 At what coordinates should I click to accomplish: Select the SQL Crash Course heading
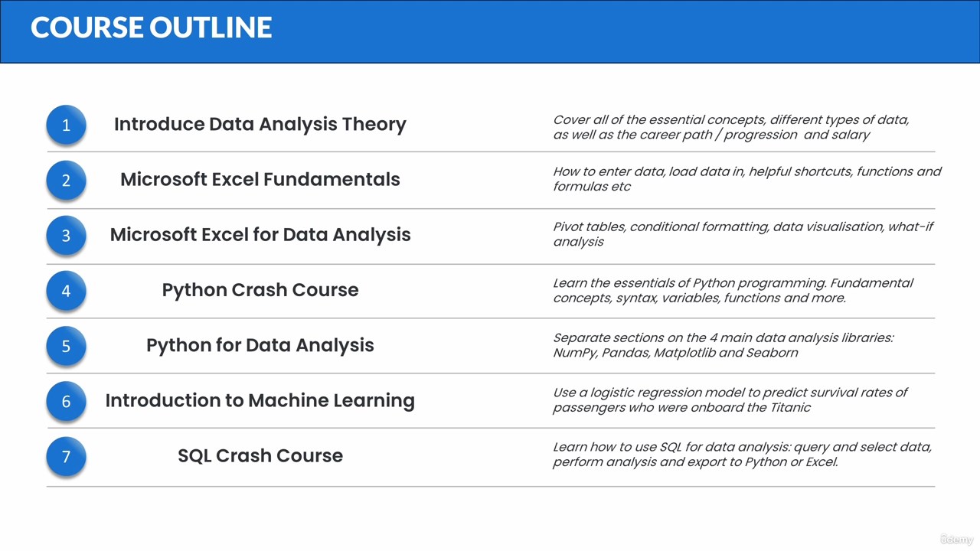[x=260, y=455]
